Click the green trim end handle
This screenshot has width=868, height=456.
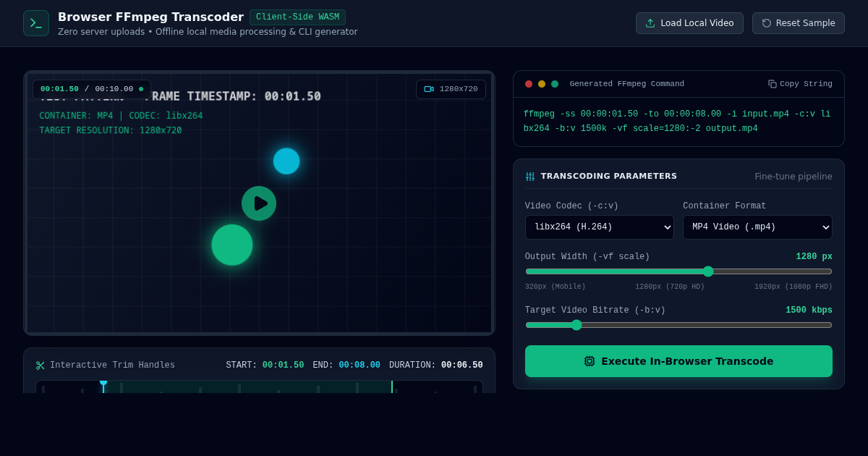tap(392, 387)
